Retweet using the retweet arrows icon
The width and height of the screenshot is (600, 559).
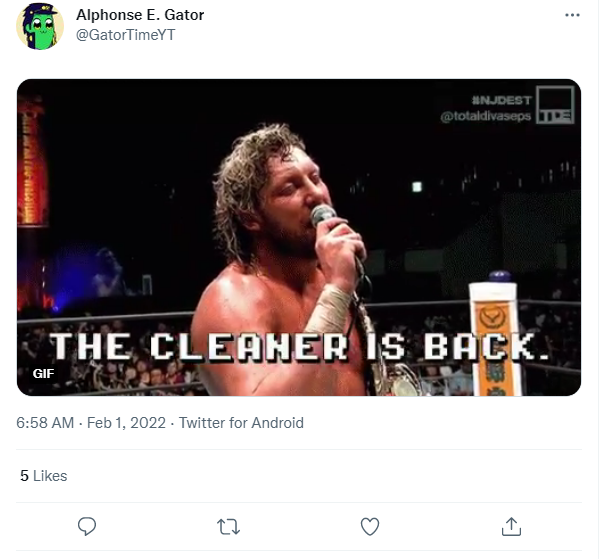(228, 526)
